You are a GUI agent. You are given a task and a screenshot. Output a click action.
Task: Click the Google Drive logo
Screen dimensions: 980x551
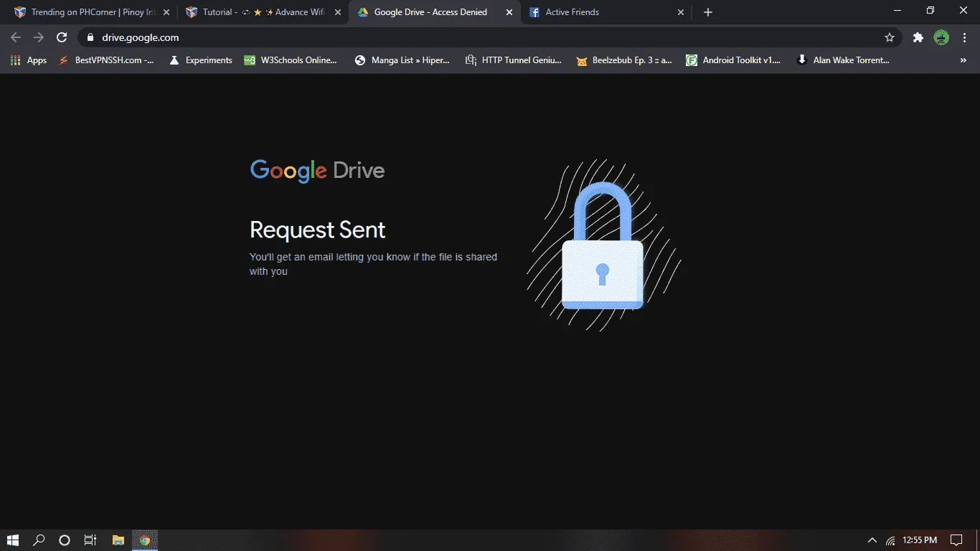click(x=317, y=171)
